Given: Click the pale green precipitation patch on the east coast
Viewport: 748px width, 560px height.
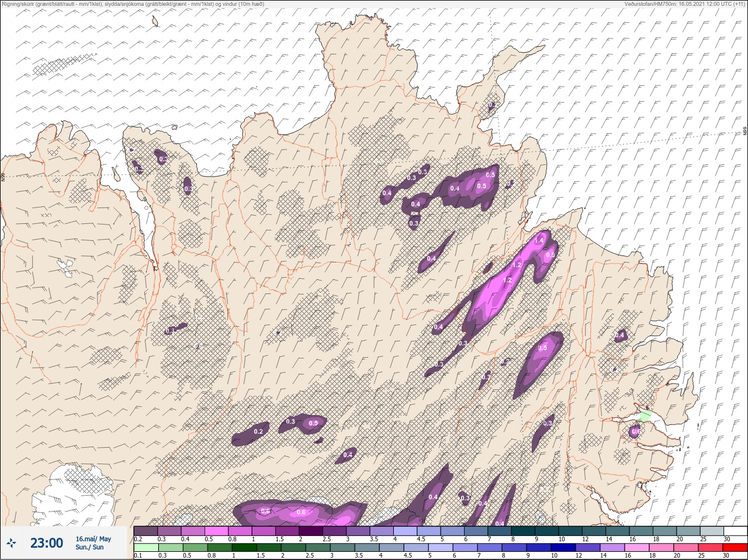Looking at the screenshot, I should [x=645, y=416].
